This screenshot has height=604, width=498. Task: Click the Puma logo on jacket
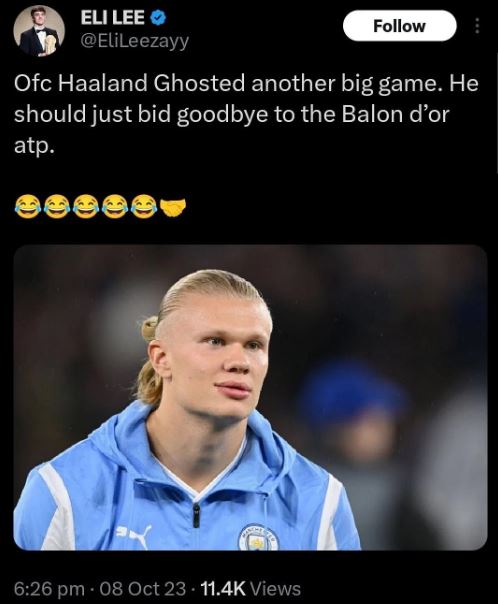[x=136, y=535]
